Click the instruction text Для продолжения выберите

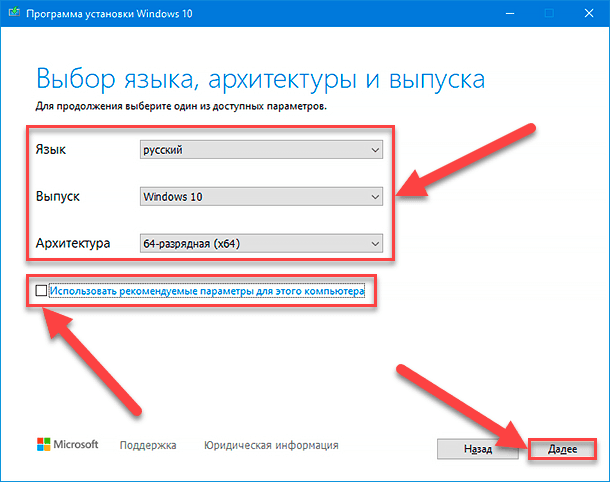[181, 106]
